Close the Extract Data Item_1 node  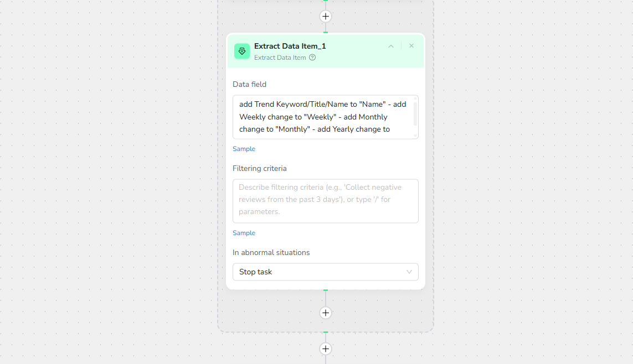pyautogui.click(x=411, y=46)
